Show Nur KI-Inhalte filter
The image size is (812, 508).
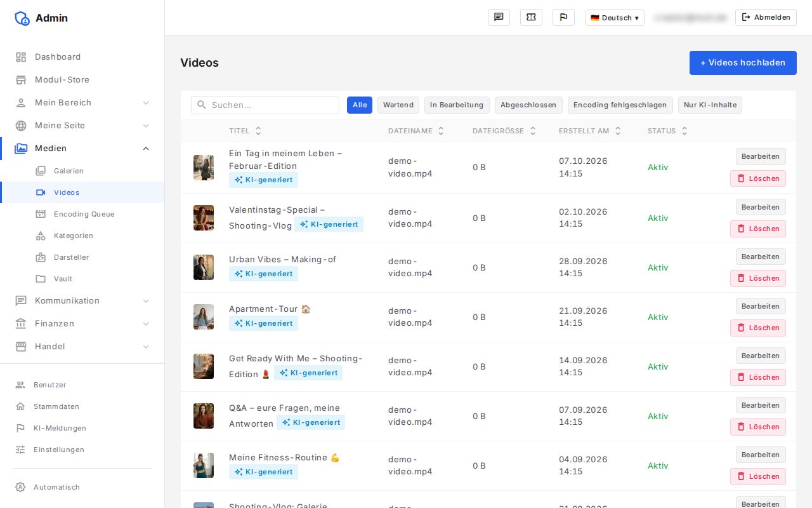click(x=710, y=105)
